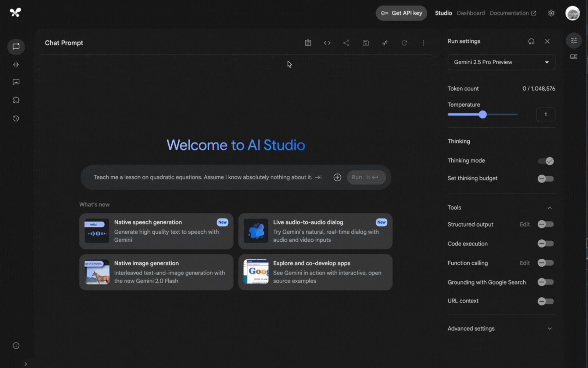The image size is (588, 368).
Task: Open the Gemini 2.5 Pro Preview model dropdown
Action: (501, 62)
